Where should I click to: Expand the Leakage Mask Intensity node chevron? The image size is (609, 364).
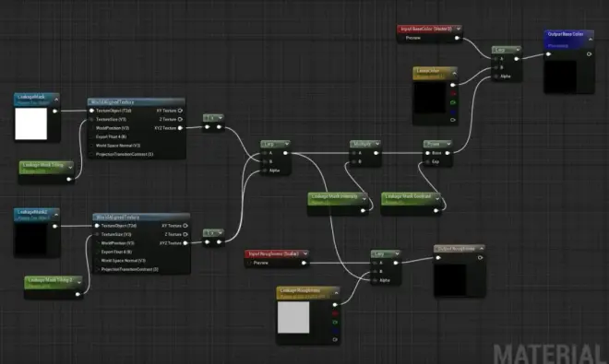(364, 199)
